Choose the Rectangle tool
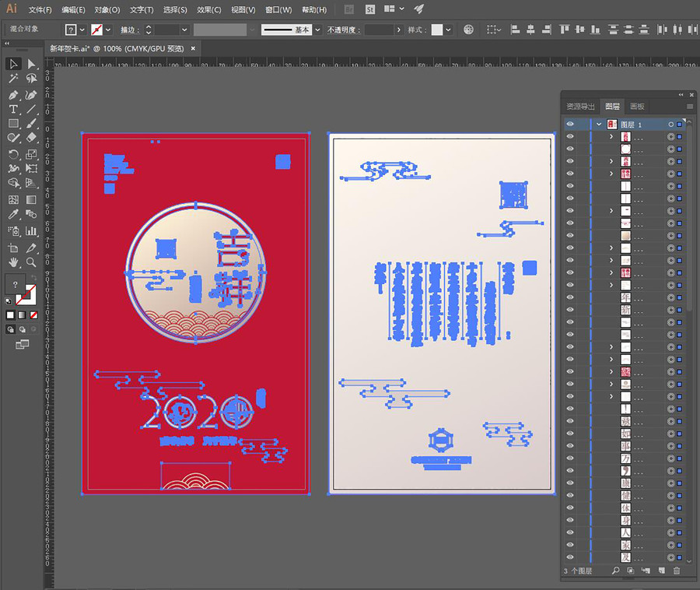 pos(13,123)
